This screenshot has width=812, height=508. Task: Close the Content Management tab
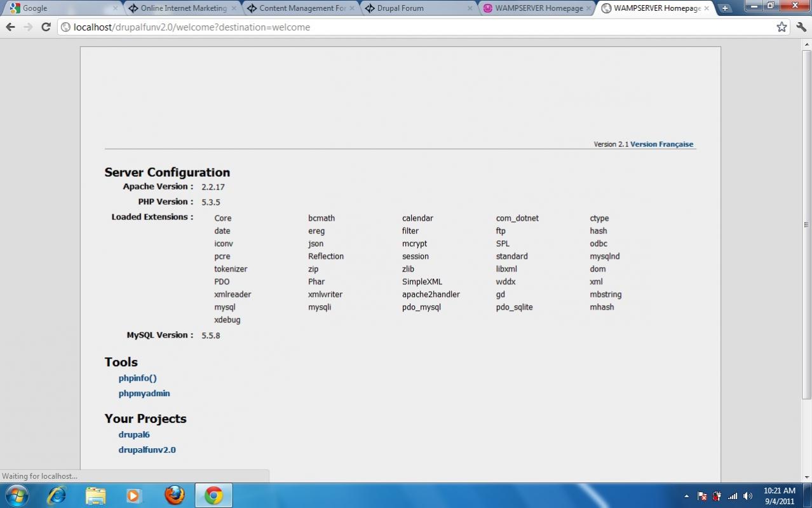coord(352,8)
